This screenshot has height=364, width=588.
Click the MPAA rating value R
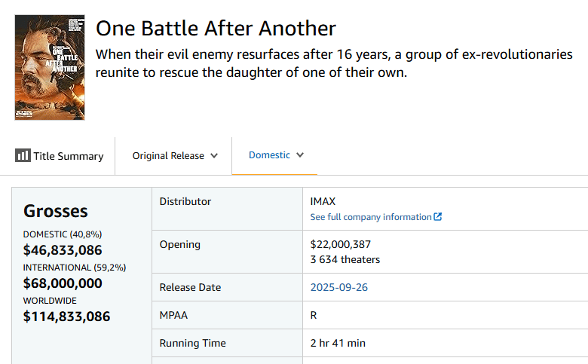314,315
